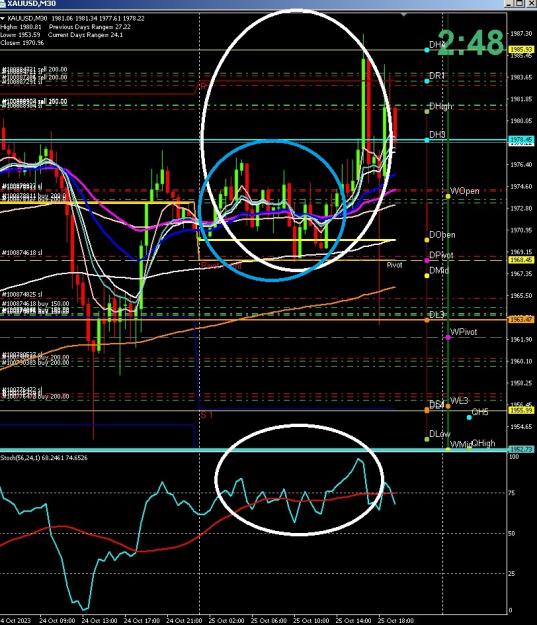Select order #100888904 sell 200.00 label
This screenshot has height=625, width=537.
point(34,102)
